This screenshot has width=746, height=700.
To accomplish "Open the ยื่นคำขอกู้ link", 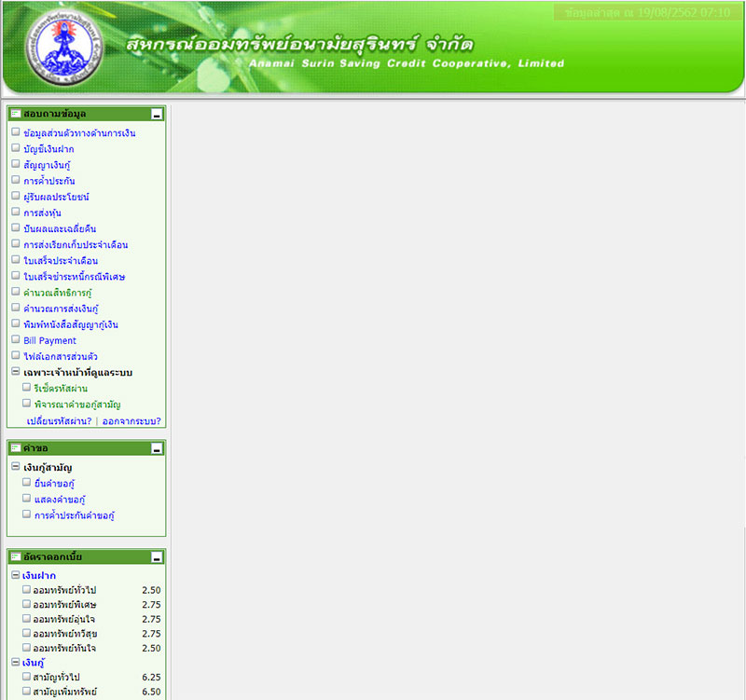I will point(54,484).
